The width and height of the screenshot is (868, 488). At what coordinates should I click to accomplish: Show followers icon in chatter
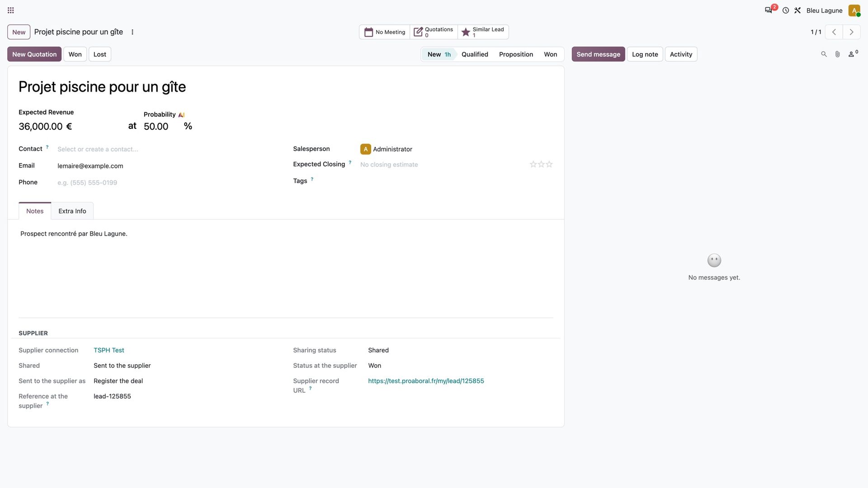click(x=853, y=54)
